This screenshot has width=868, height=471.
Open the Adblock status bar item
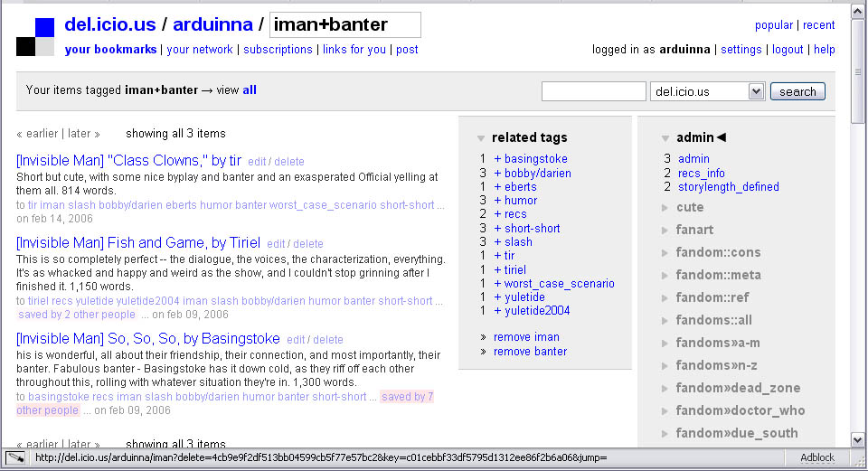pyautogui.click(x=817, y=457)
